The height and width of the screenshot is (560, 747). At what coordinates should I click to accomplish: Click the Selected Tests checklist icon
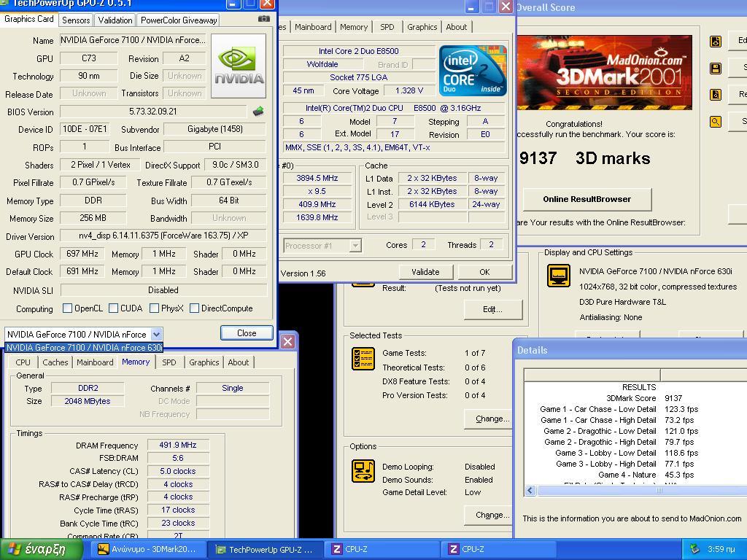coord(363,359)
